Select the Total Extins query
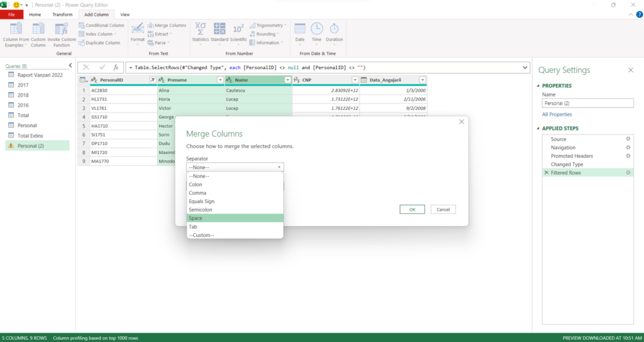The height and width of the screenshot is (342, 644). click(37, 136)
